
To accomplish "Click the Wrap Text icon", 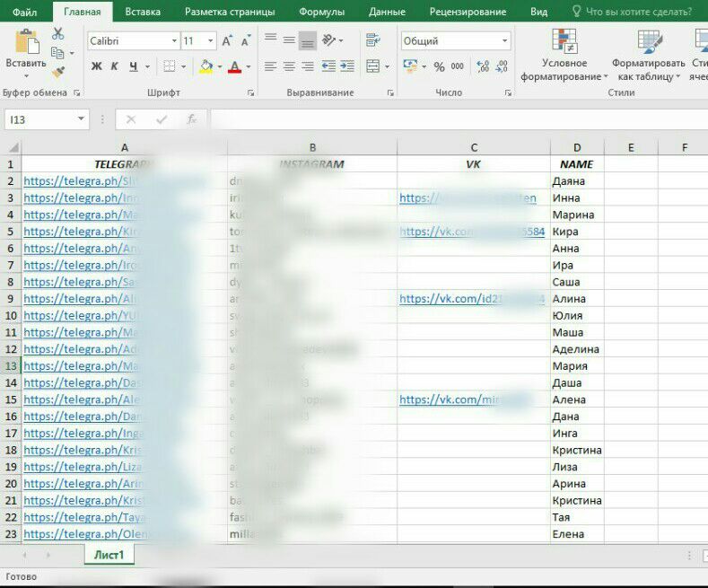I will point(373,40).
